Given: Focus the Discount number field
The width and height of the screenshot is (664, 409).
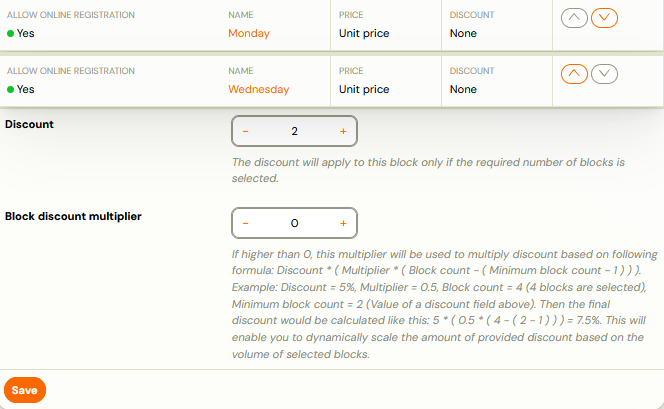Looking at the screenshot, I should pos(294,132).
